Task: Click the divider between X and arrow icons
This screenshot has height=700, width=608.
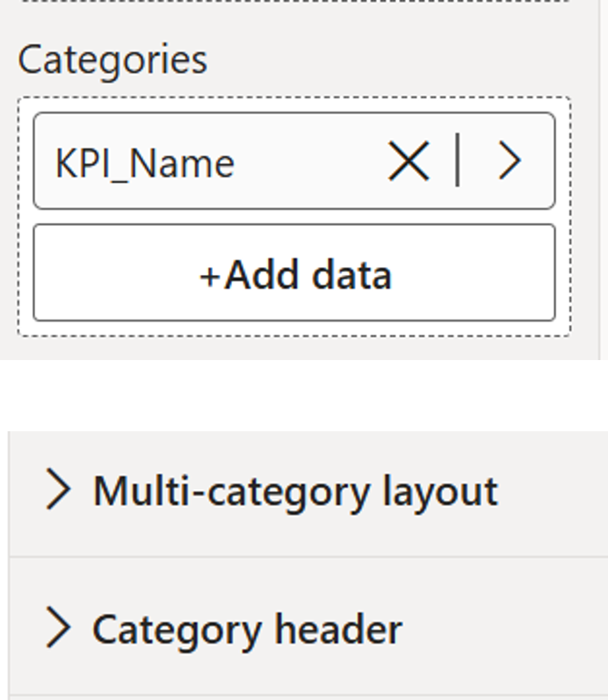Action: point(458,161)
